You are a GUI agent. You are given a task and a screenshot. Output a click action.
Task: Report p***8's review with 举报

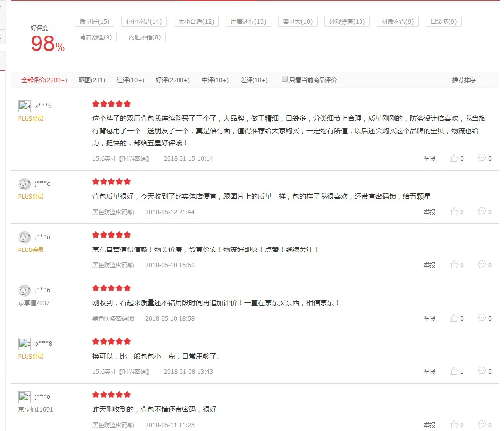pos(430,371)
